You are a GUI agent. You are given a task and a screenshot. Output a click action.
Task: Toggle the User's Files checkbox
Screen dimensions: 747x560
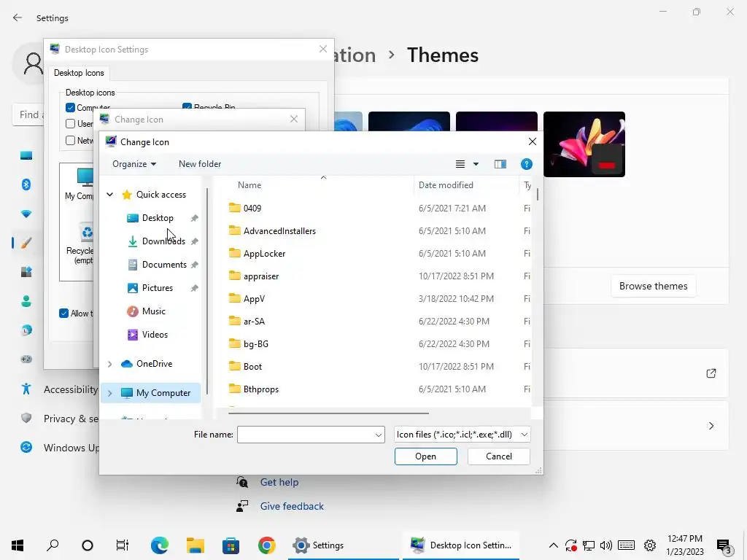[x=71, y=124]
